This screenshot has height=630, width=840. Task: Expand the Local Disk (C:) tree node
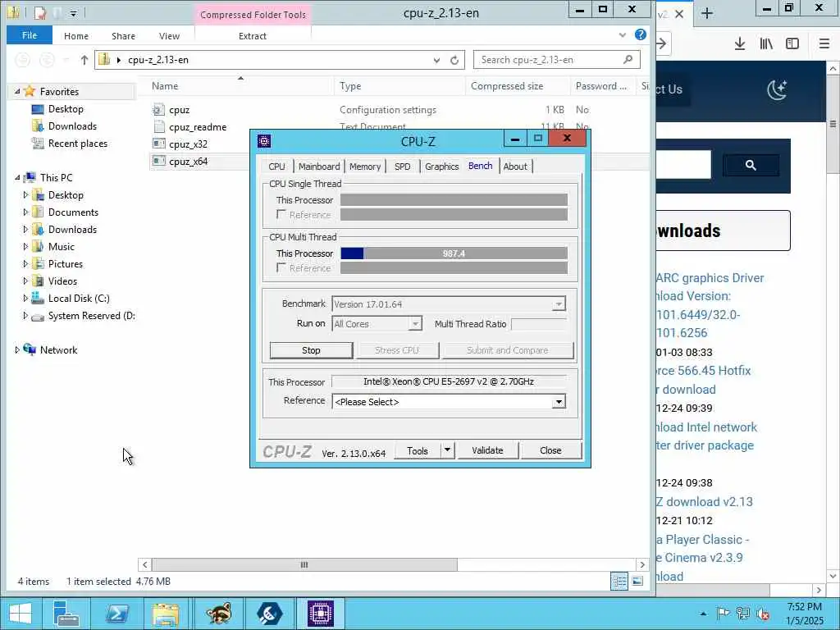click(25, 299)
